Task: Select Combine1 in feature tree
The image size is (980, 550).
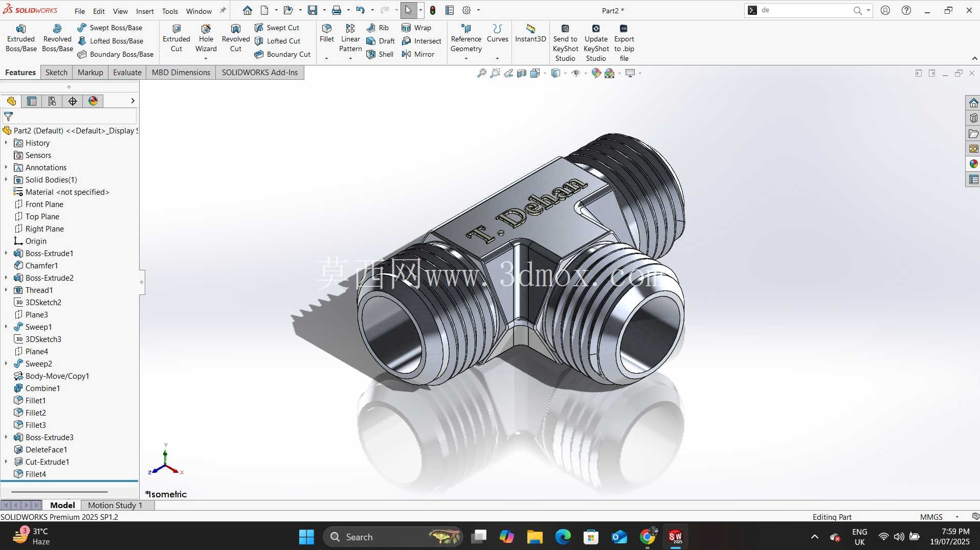Action: (x=43, y=388)
